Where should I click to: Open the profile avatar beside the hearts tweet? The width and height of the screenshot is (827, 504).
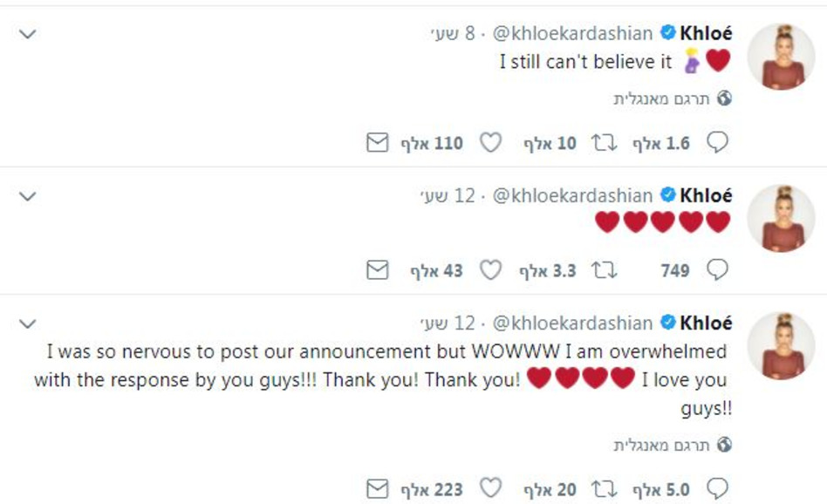point(782,218)
